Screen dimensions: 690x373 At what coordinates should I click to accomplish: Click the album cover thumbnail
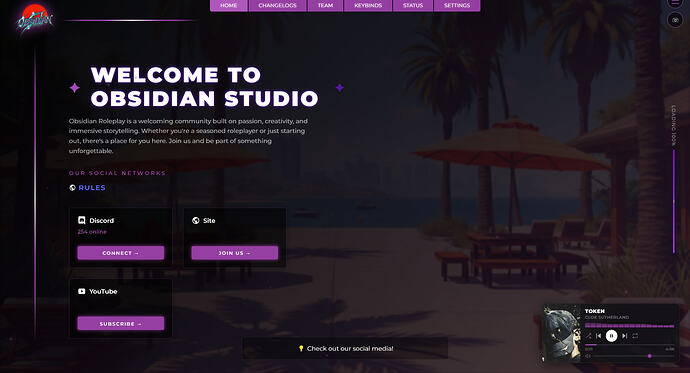click(x=562, y=334)
